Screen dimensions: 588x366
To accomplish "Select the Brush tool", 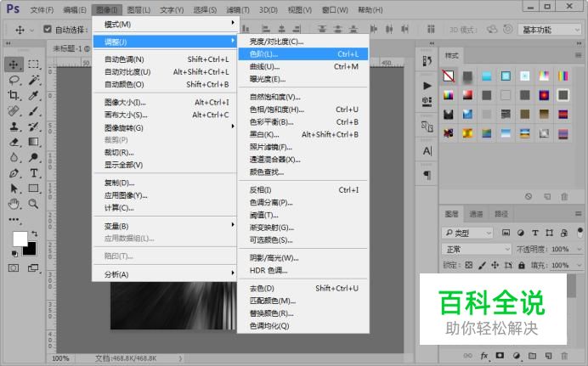I will pos(34,111).
